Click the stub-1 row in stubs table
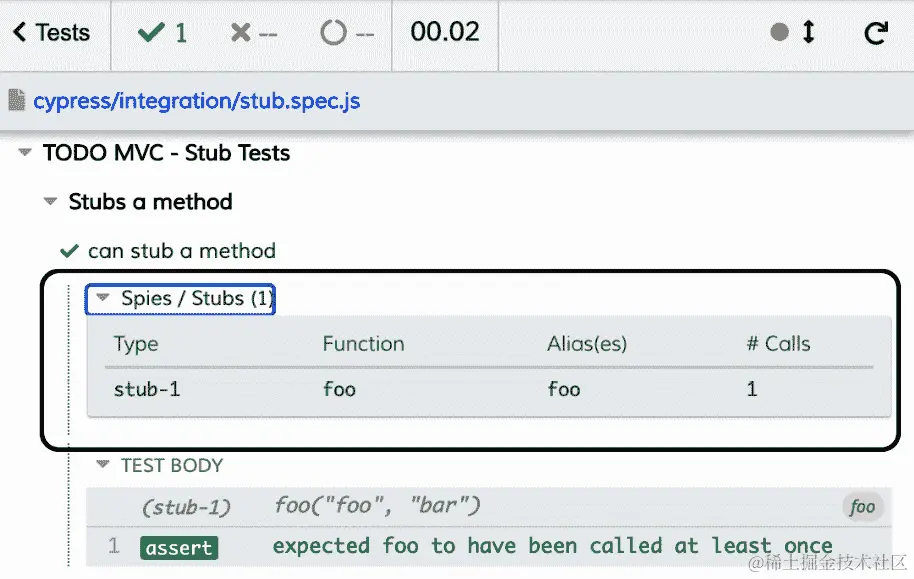Screen dimensions: 914x579 click(x=146, y=389)
